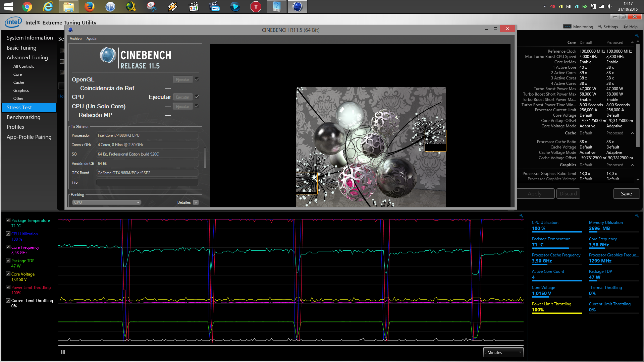Click Ejecutar button for OpenGL
The image size is (644, 362).
[x=183, y=80]
